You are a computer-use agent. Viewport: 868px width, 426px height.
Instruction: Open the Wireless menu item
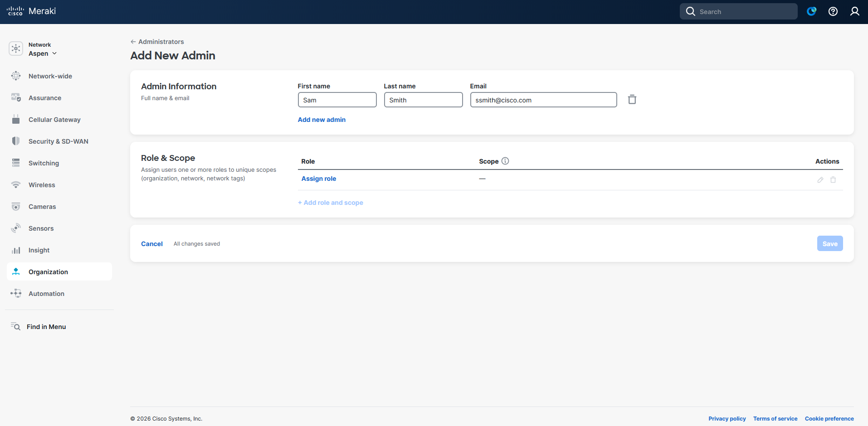point(42,185)
